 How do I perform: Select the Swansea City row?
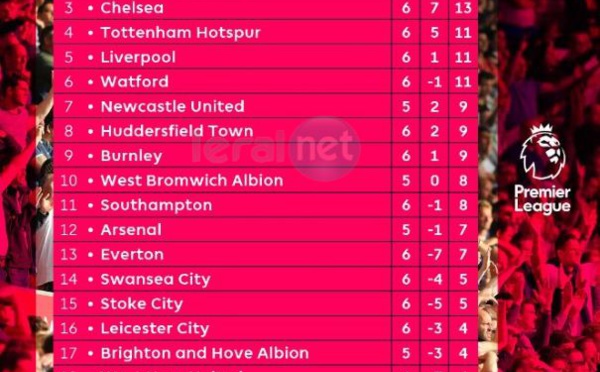[x=266, y=279]
